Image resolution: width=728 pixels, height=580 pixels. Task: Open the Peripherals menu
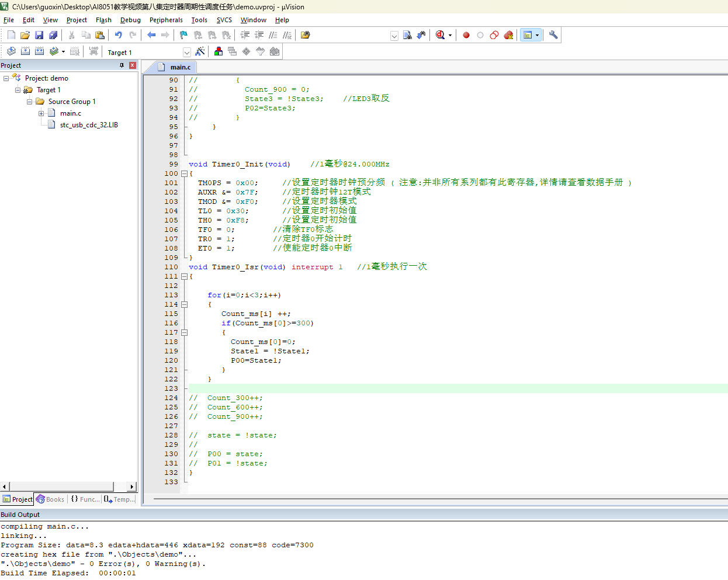(166, 20)
